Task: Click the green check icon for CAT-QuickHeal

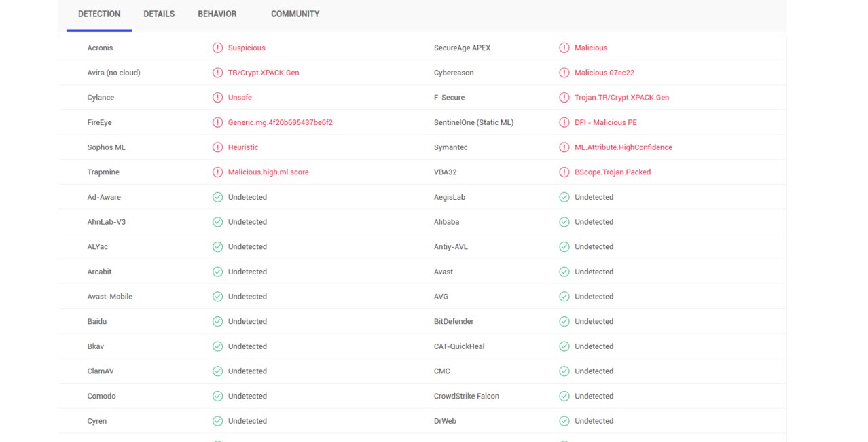Action: [x=564, y=346]
